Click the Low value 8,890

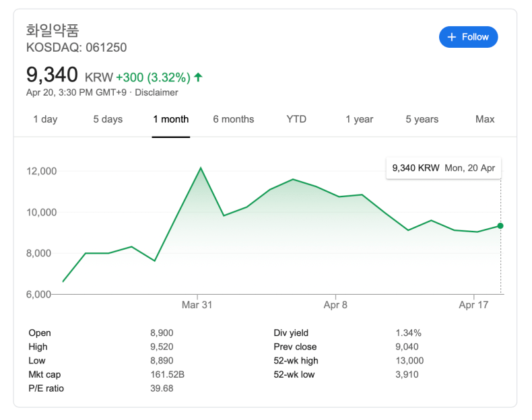pyautogui.click(x=162, y=361)
